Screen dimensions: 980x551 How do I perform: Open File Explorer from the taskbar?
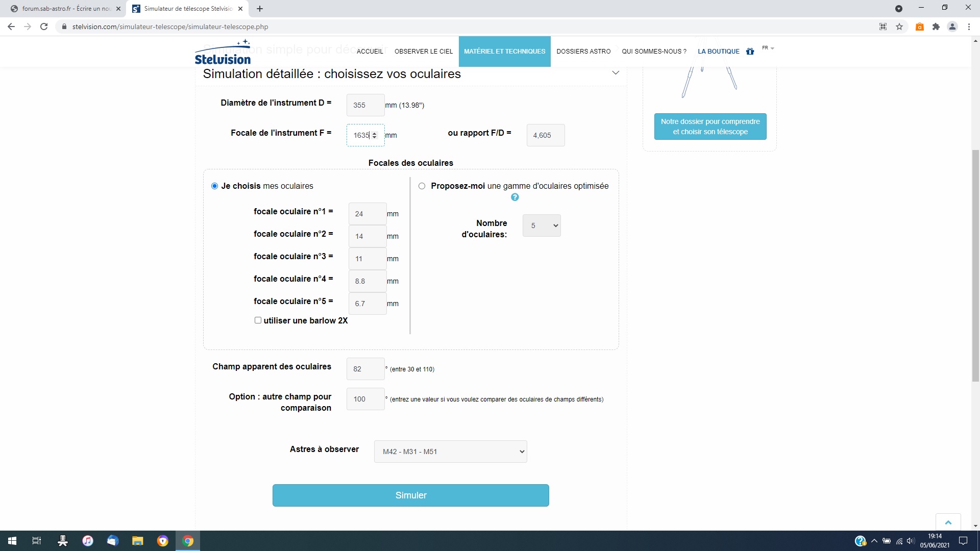pos(137,541)
